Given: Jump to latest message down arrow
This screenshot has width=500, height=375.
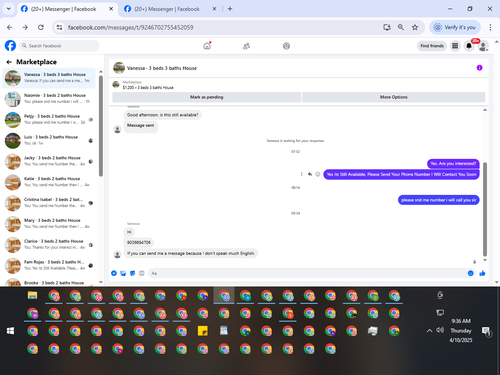Looking at the screenshot, I should tap(475, 262).
